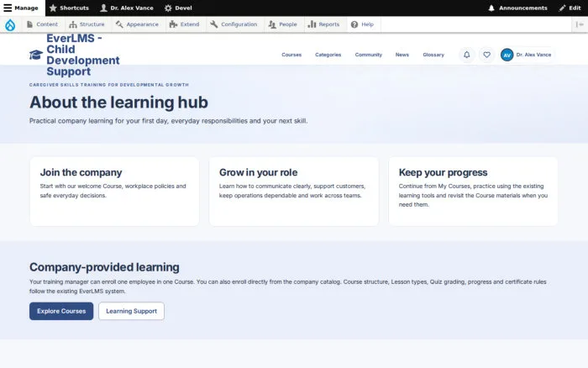Click the 'Join the company' card heading

[81, 172]
